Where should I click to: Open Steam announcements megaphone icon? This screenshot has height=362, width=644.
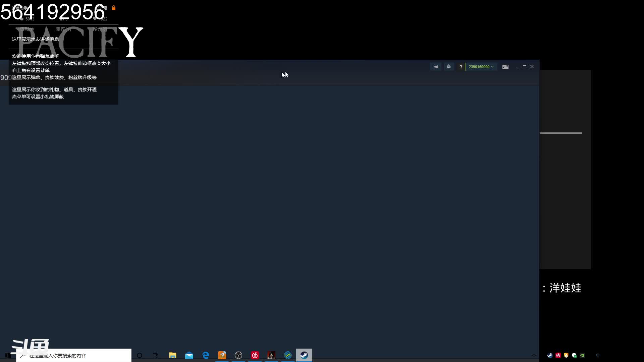(x=436, y=67)
